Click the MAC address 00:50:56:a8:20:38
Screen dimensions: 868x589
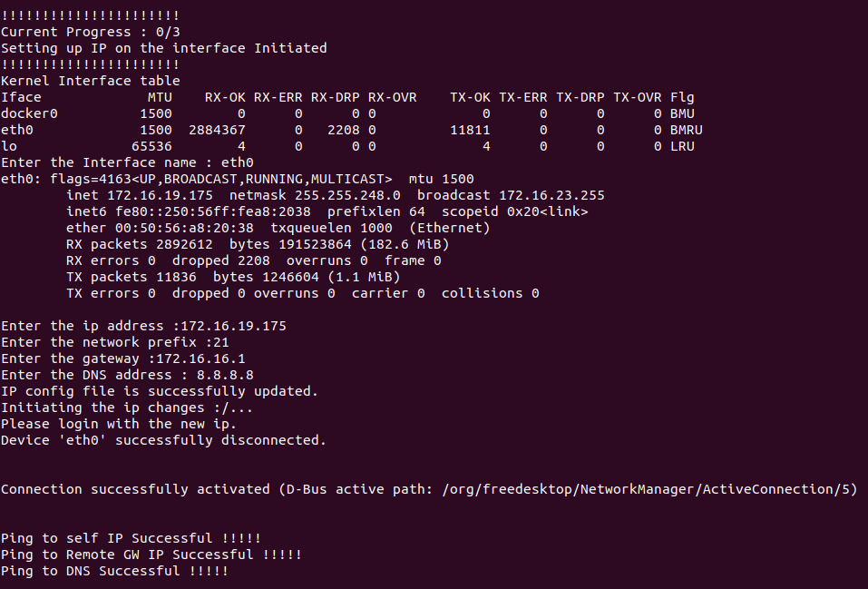[184, 229]
